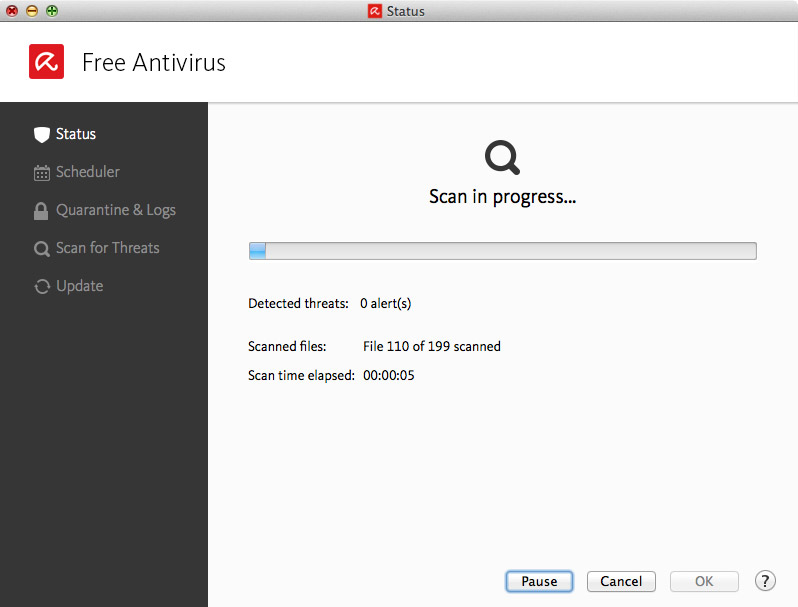Open help with the question mark button
This screenshot has height=607, width=798.
coord(765,581)
